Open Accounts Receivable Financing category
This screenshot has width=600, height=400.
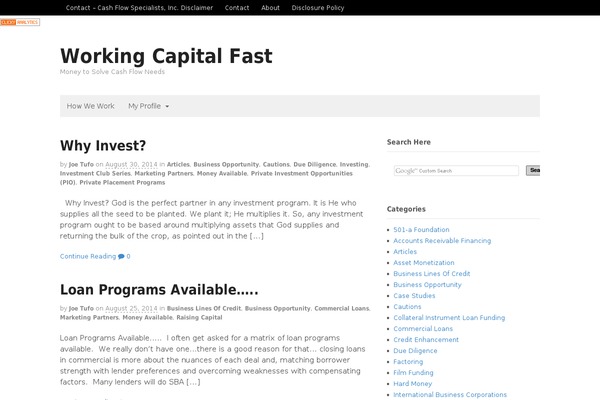[442, 241]
